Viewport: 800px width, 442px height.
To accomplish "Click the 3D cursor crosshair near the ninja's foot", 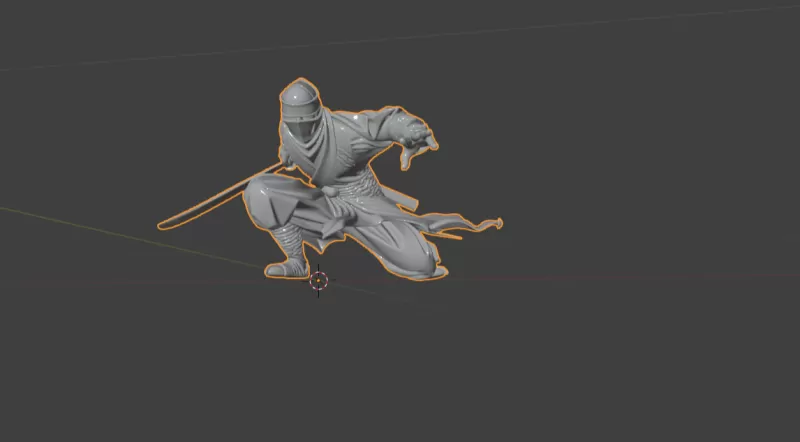I will (318, 281).
